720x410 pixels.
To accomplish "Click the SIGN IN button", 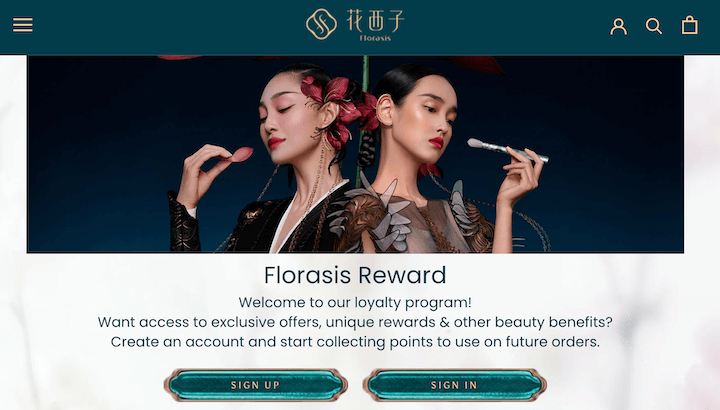I will 455,385.
